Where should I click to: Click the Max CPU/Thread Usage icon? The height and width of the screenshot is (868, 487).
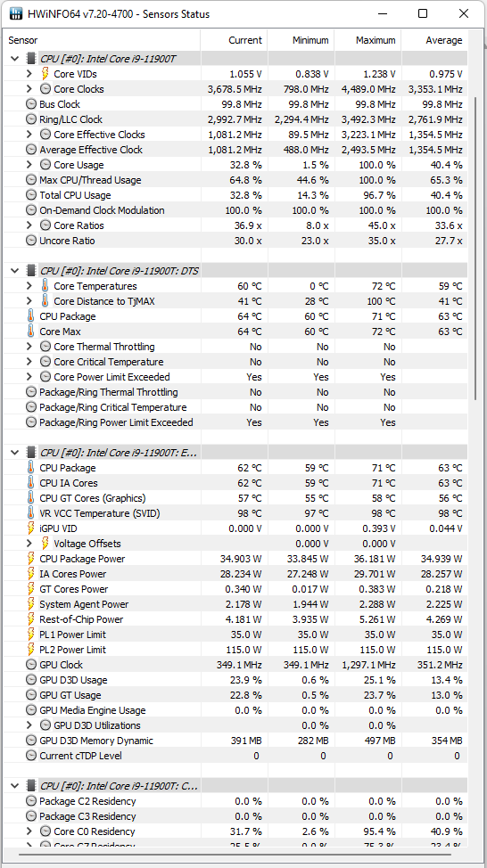31,180
